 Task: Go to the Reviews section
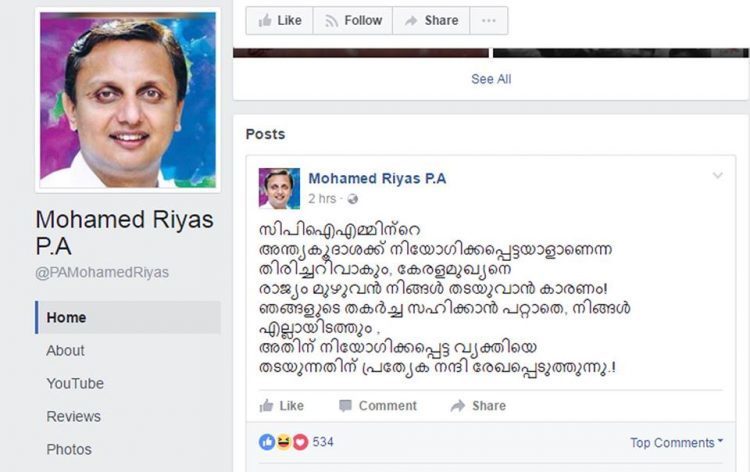click(x=74, y=417)
